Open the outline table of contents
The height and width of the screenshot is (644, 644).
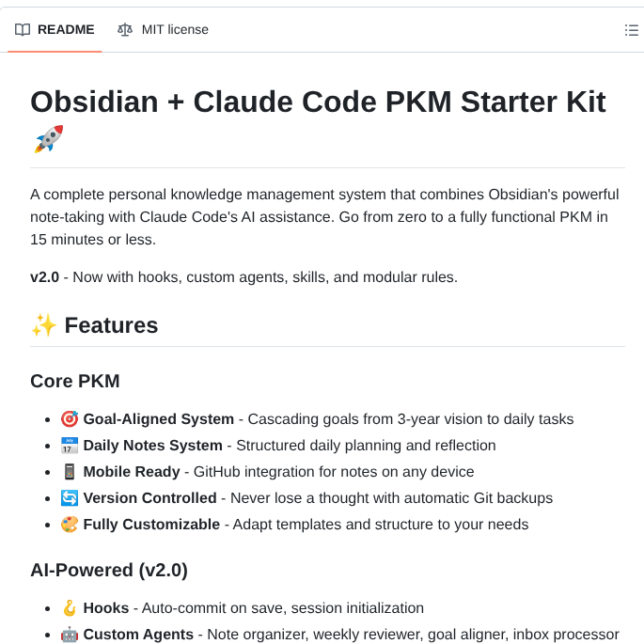[x=632, y=30]
